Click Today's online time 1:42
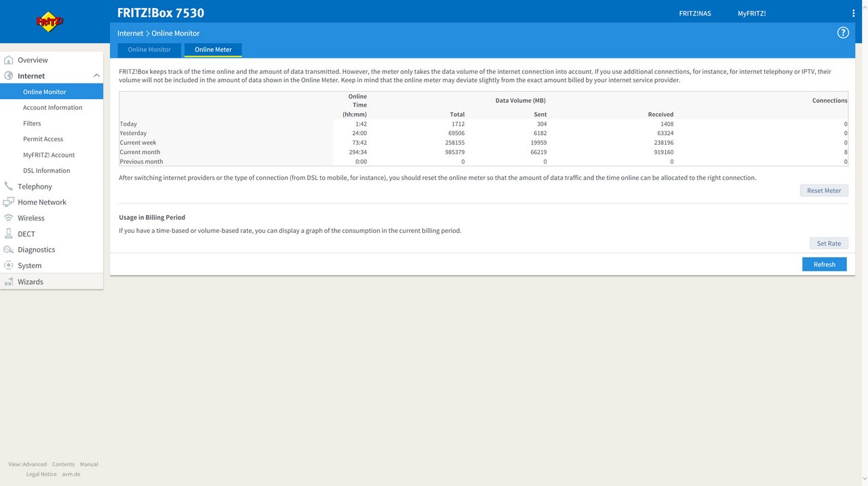Image resolution: width=868 pixels, height=486 pixels. [361, 124]
